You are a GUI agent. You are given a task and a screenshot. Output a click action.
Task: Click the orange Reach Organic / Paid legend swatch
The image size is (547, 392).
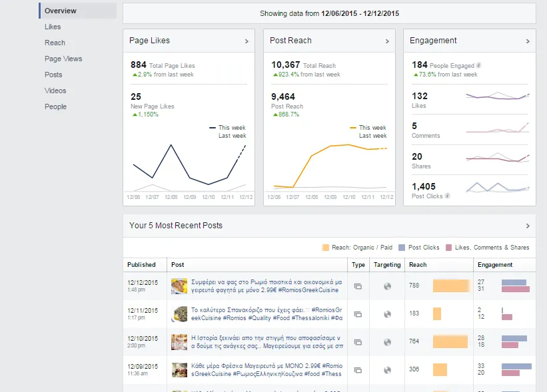(x=326, y=248)
